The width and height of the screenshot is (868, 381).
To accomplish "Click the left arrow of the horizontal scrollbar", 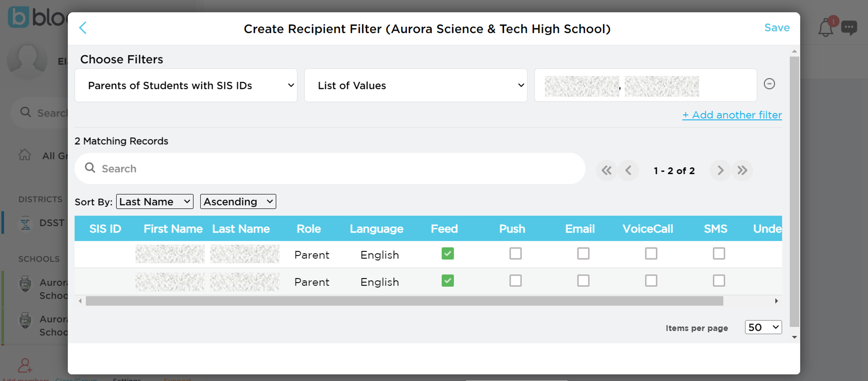I will pos(80,301).
